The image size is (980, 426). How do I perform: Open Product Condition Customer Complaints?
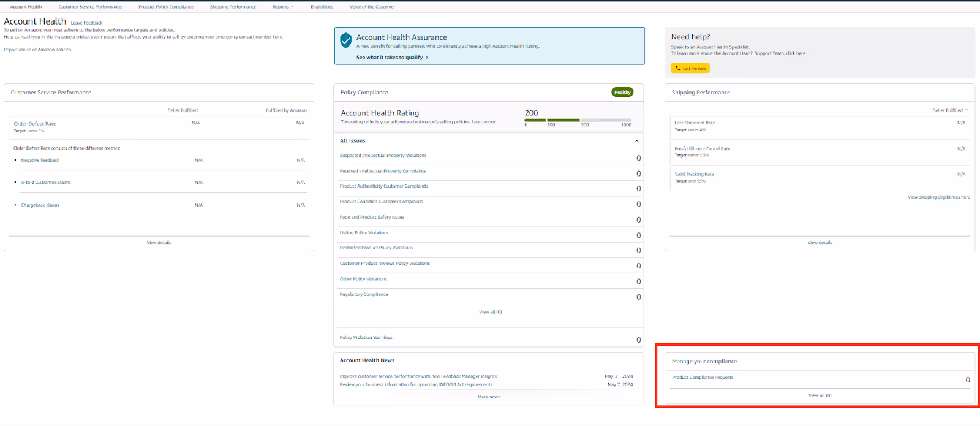[382, 202]
